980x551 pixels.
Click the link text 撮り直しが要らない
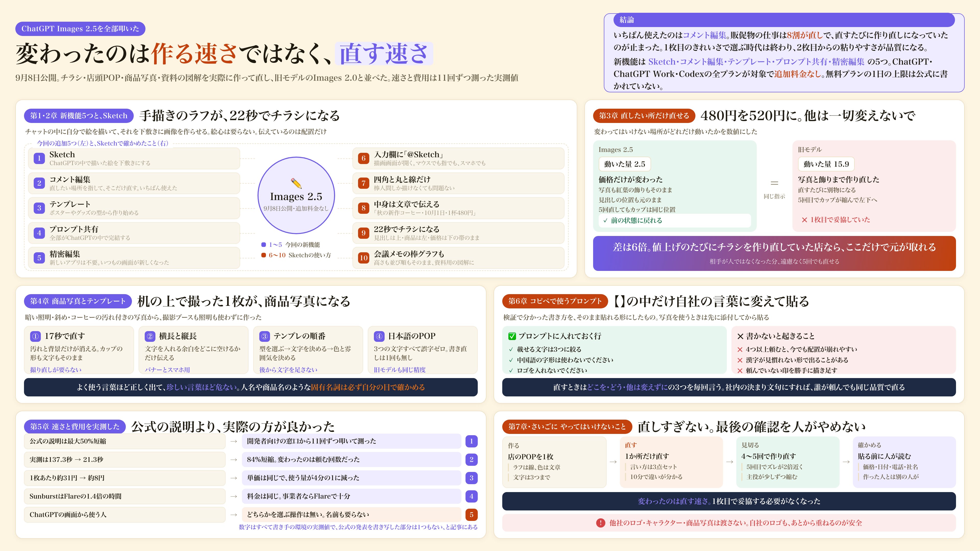pos(56,370)
